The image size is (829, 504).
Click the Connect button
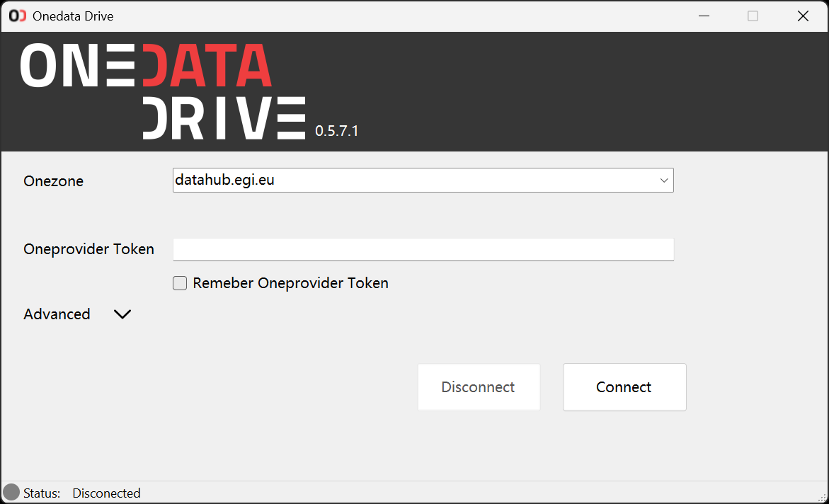(x=624, y=387)
